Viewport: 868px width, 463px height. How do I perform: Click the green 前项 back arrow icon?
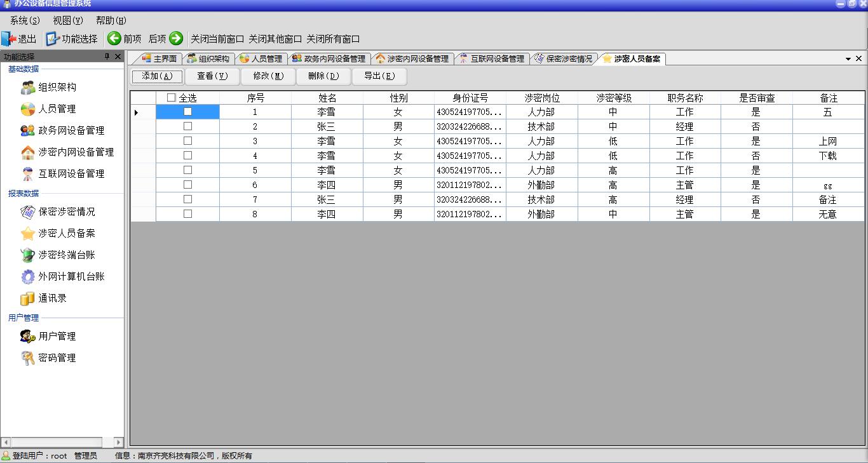114,39
